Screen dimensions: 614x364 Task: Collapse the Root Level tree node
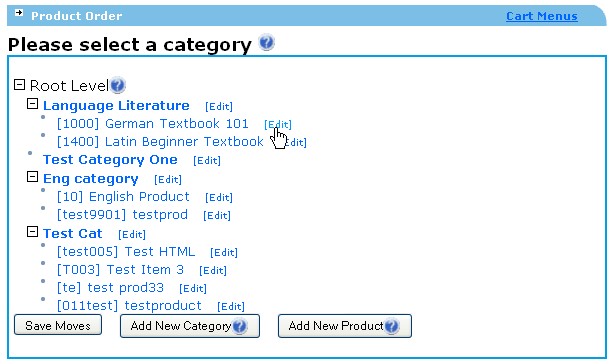pyautogui.click(x=20, y=85)
